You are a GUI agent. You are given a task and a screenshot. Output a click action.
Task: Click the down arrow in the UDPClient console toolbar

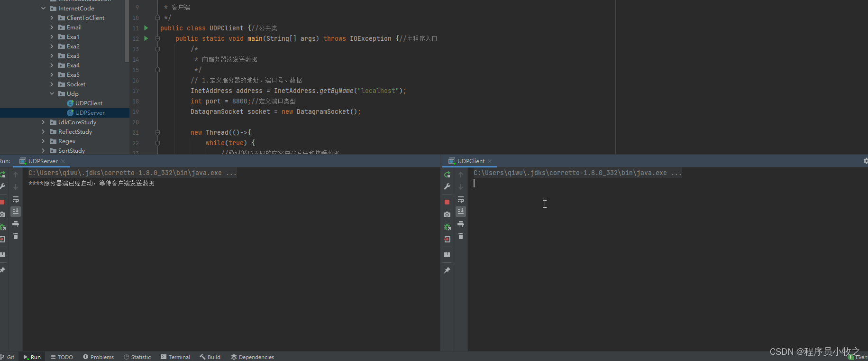point(461,187)
